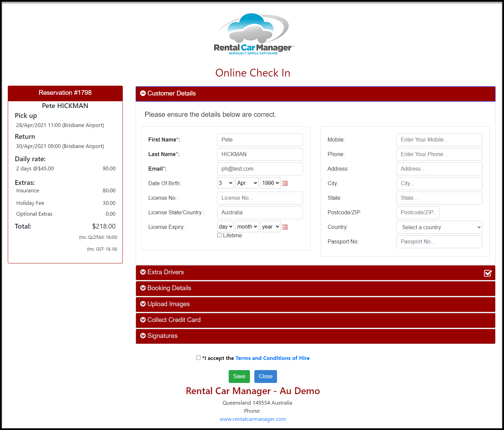Click the Passport No input field
This screenshot has width=504, height=430.
pos(439,242)
